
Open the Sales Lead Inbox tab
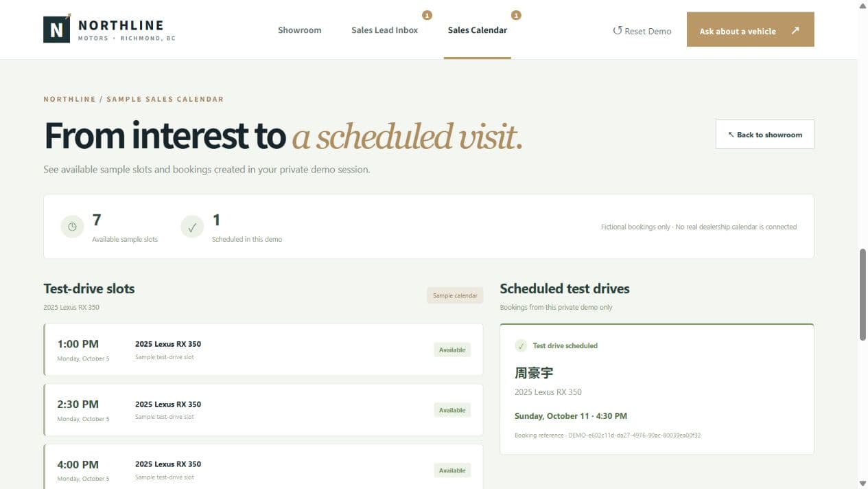click(384, 30)
